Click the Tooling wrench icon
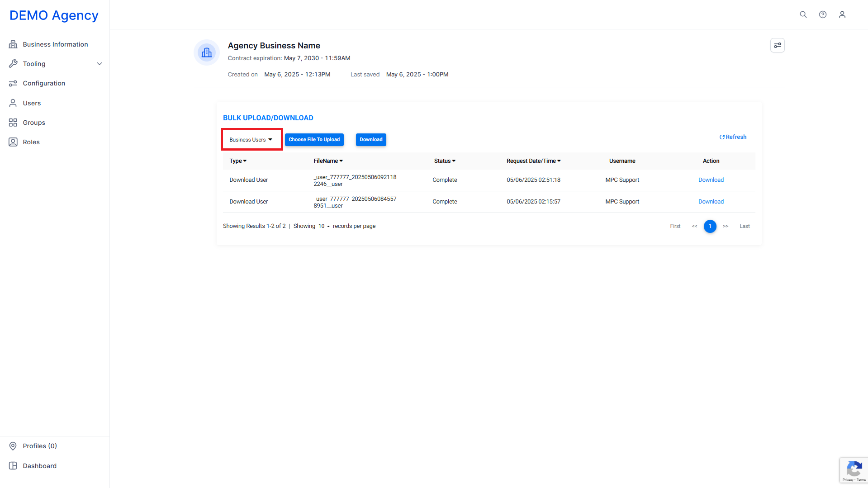Image resolution: width=868 pixels, height=488 pixels. [x=13, y=64]
